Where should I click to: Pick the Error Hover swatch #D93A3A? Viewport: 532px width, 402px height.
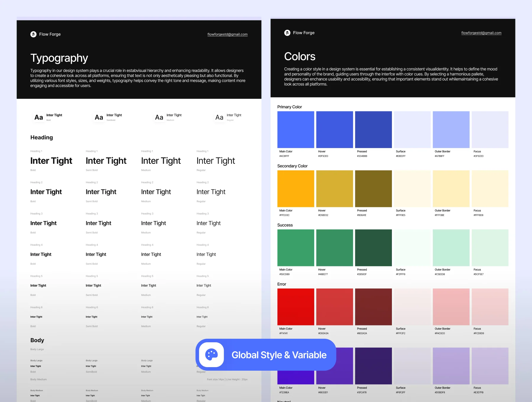335,307
